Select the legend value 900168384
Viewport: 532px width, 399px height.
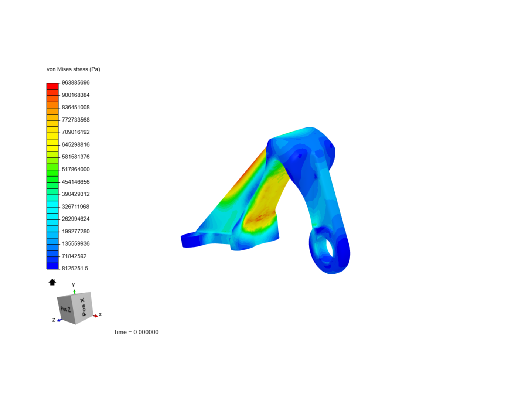click(75, 95)
